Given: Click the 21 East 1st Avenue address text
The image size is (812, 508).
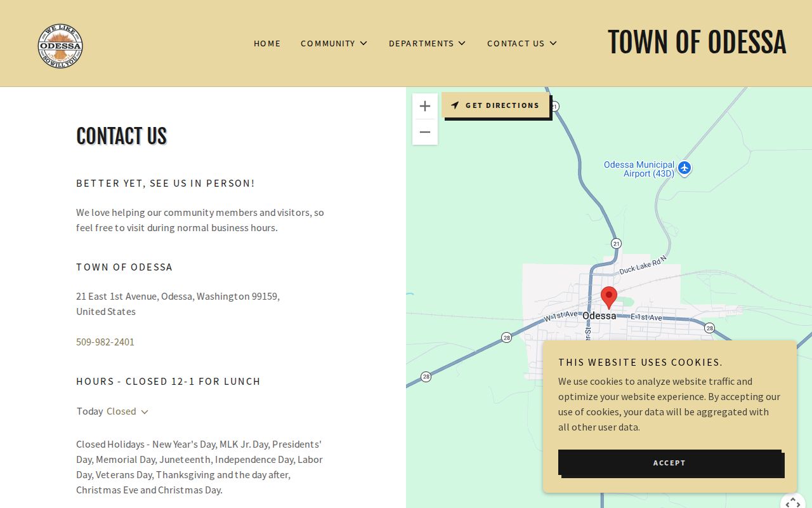Looking at the screenshot, I should (x=178, y=304).
